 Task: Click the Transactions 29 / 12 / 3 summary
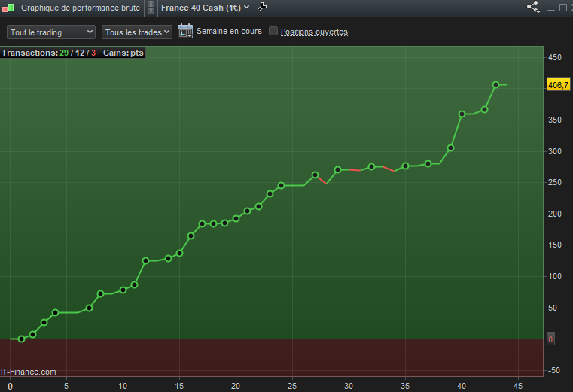pos(49,53)
